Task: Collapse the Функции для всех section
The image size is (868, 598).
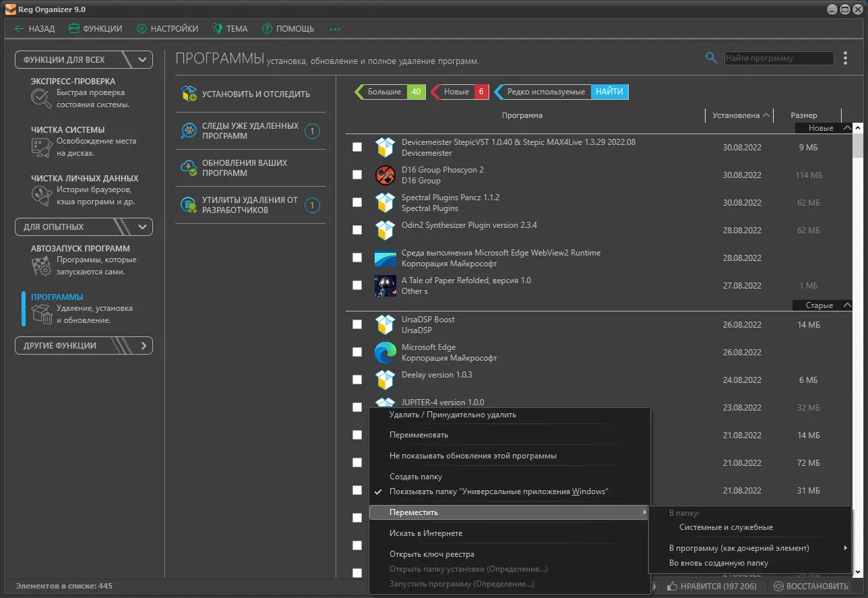Action: click(x=142, y=59)
